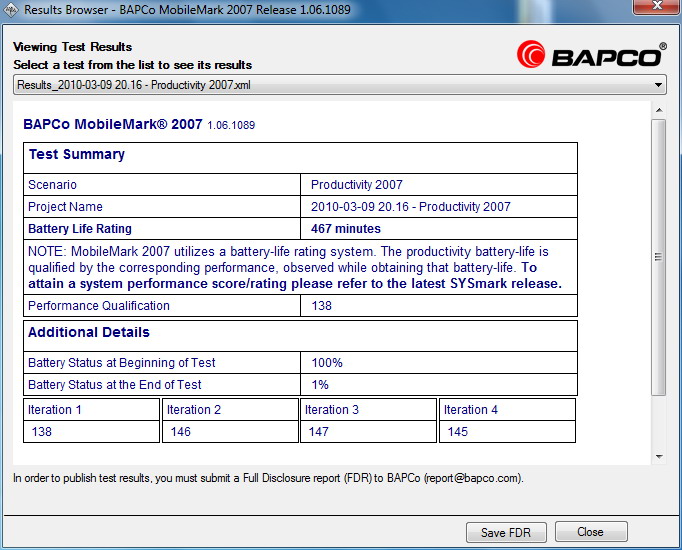Click the 'Productivity 2007' scenario value
This screenshot has width=682, height=550.
click(357, 185)
